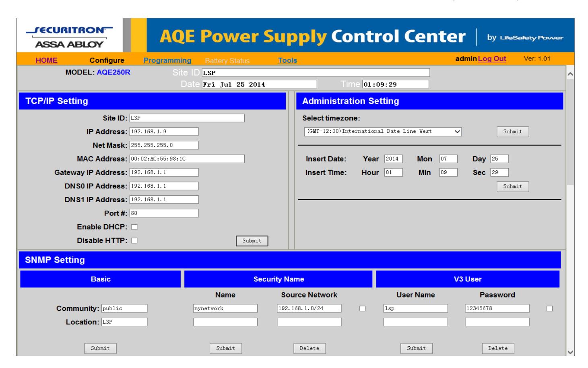Image resolution: width=588 pixels, height=368 pixels.
Task: Click the Password field with 12345678
Action: 497,308
